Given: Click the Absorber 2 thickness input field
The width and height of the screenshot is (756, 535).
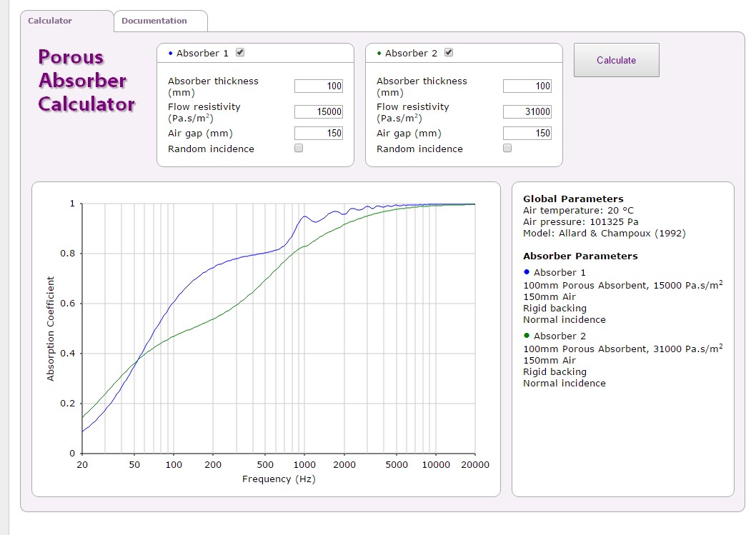Looking at the screenshot, I should pos(527,86).
